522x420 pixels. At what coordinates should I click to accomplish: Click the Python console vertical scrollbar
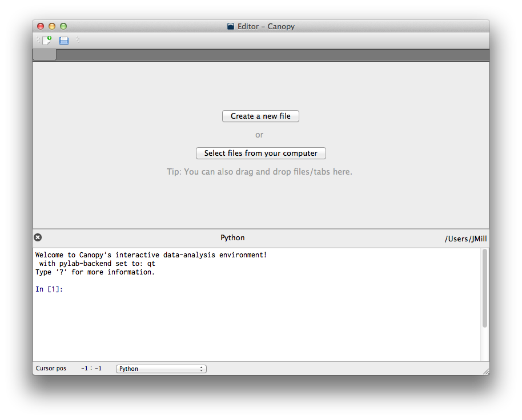(x=485, y=288)
